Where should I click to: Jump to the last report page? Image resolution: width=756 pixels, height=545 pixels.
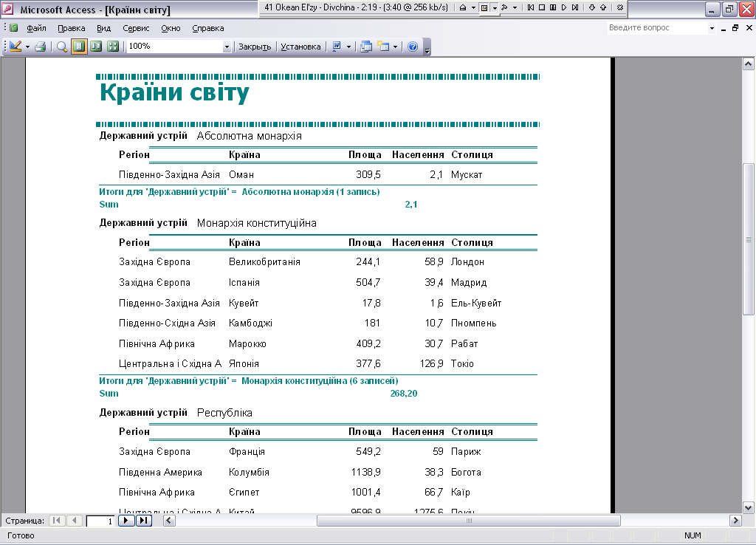coord(144,521)
